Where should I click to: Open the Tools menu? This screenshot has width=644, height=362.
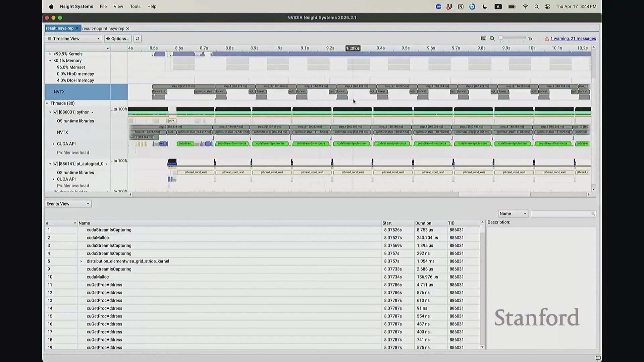(135, 6)
